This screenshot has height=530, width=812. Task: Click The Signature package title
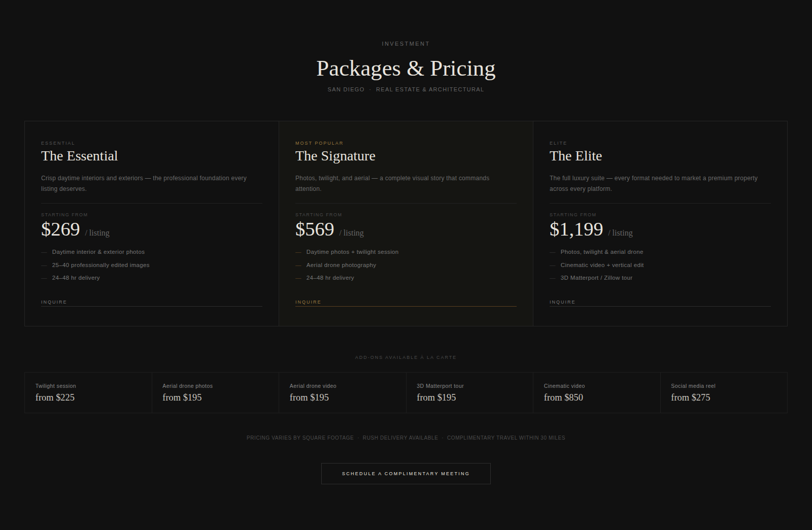[335, 156]
